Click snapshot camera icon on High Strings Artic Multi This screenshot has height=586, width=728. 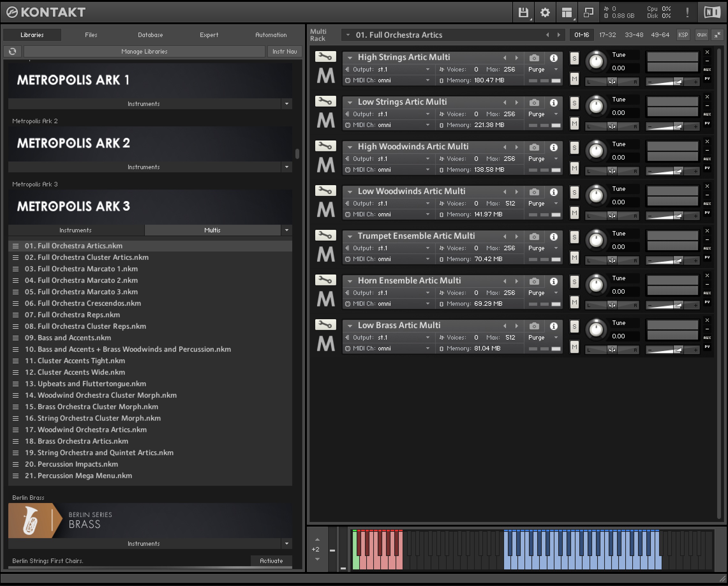(x=534, y=58)
